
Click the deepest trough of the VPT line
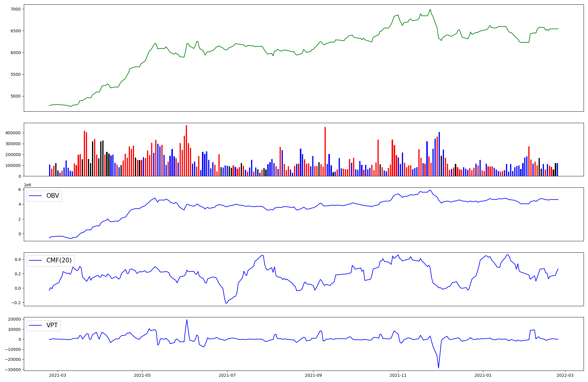tap(438, 368)
